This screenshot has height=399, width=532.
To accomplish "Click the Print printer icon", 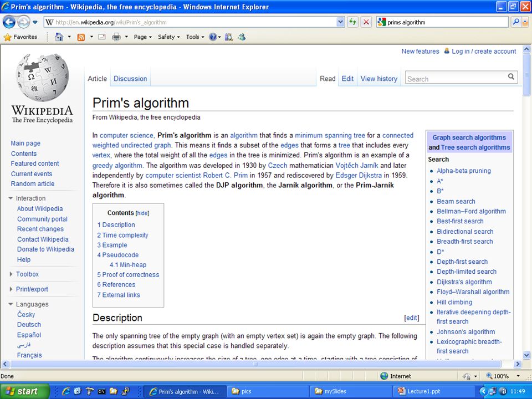I will [116, 37].
